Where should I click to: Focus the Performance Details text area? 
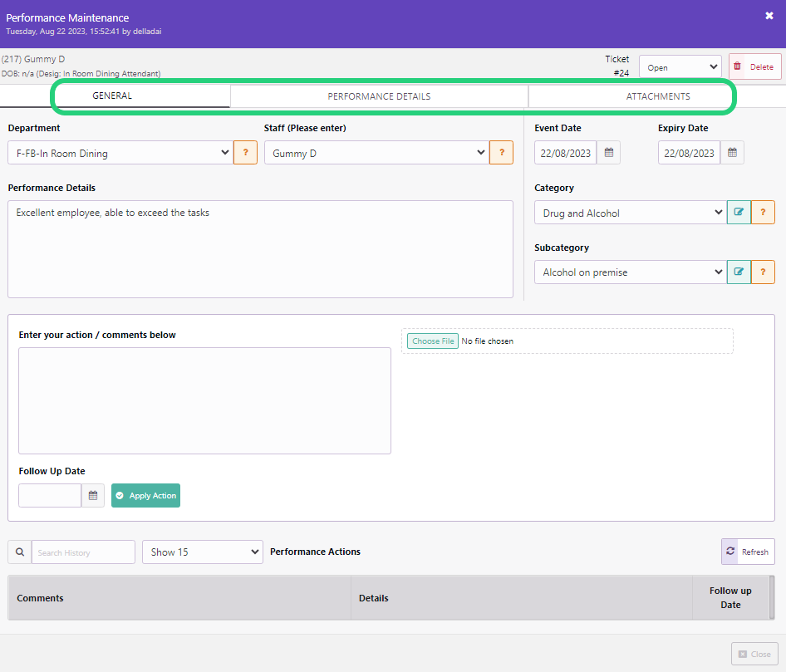click(261, 249)
